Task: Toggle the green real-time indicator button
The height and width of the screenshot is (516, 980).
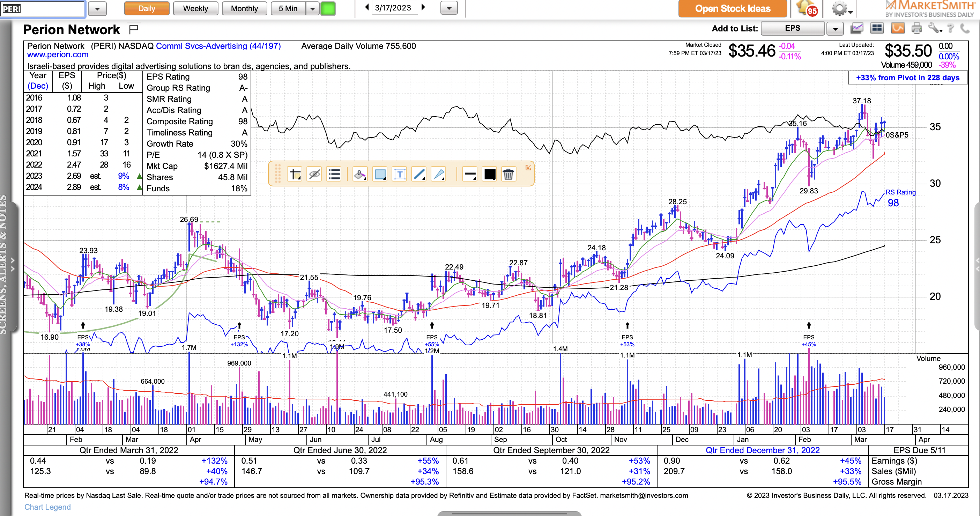Action: [x=328, y=8]
